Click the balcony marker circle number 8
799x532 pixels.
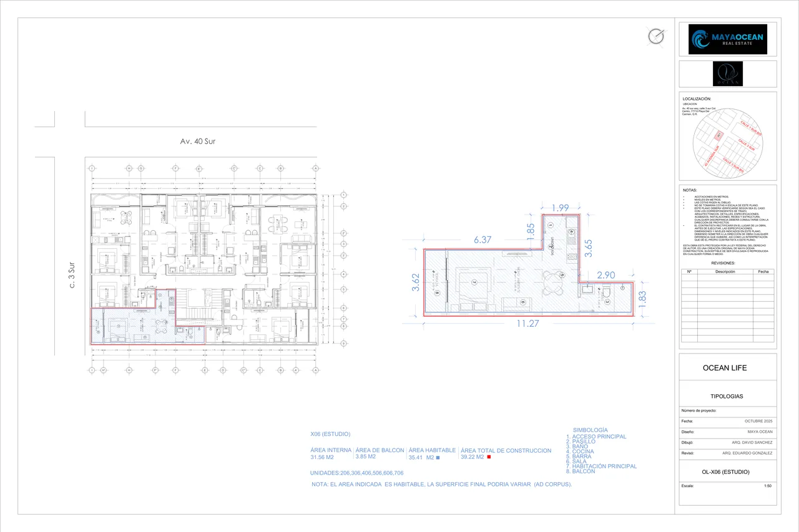(x=437, y=293)
